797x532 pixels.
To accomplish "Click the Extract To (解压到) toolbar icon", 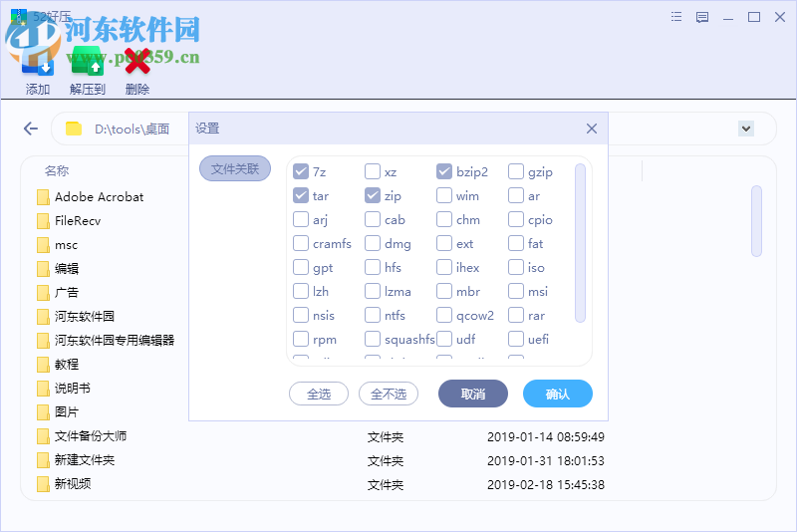I will (88, 62).
